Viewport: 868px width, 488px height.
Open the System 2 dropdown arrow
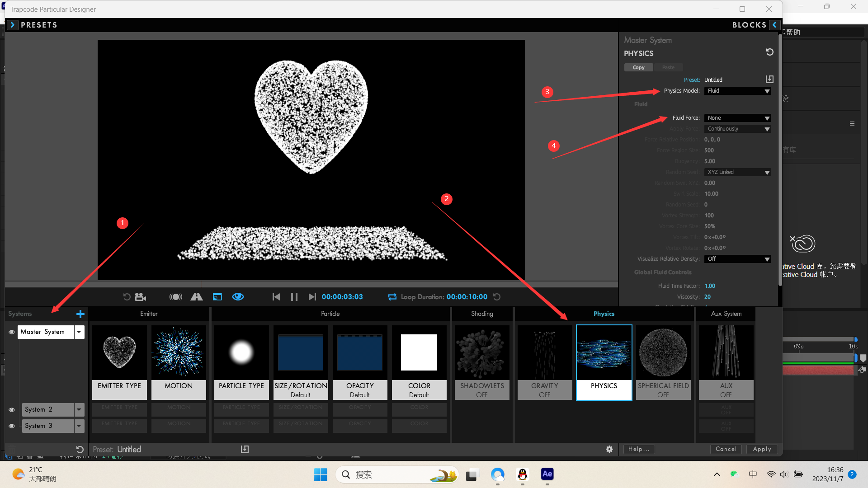(x=79, y=410)
